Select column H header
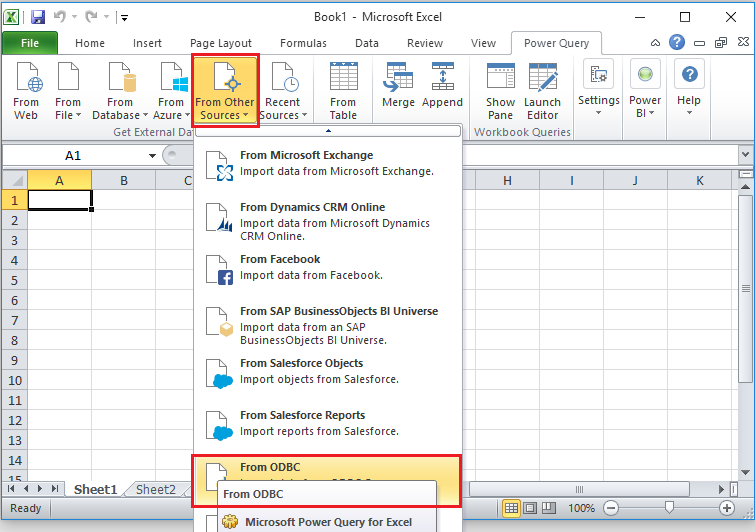The width and height of the screenshot is (755, 532). pos(507,181)
